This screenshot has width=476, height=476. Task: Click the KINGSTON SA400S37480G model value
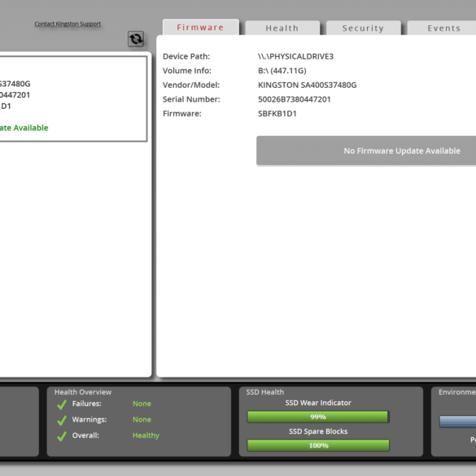[x=308, y=85]
